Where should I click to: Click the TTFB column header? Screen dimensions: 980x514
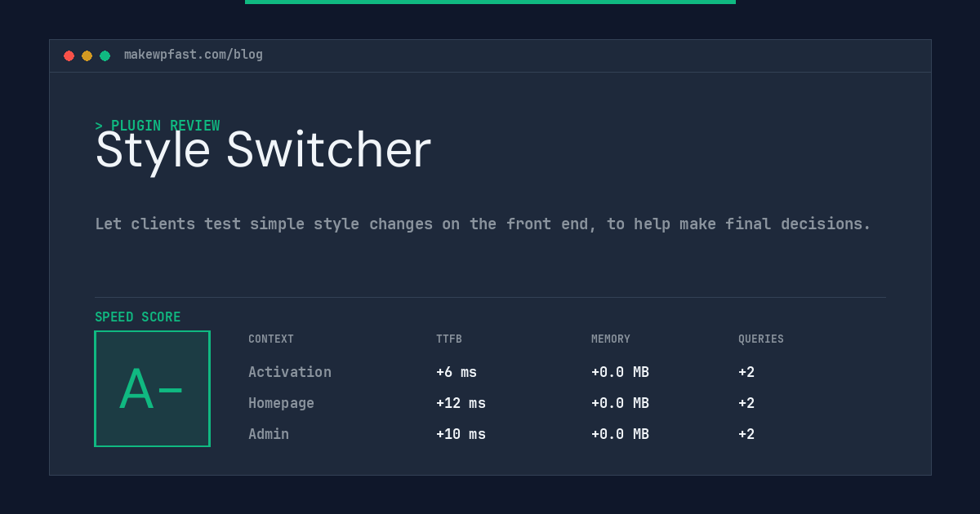click(x=449, y=339)
